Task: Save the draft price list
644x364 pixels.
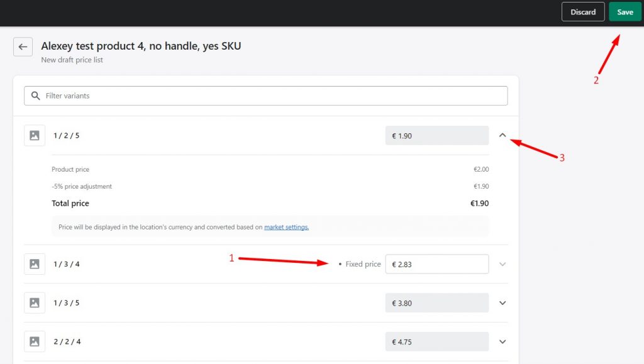Action: click(x=625, y=11)
